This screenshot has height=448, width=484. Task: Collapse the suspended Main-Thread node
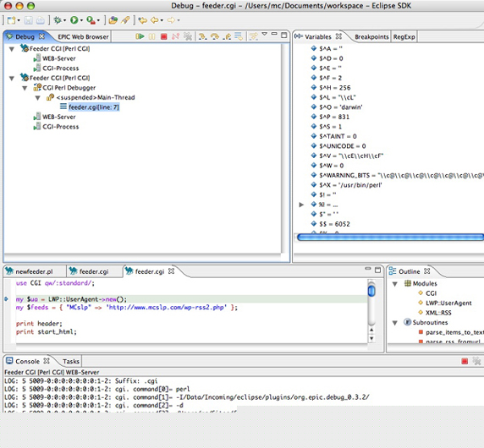[x=38, y=98]
